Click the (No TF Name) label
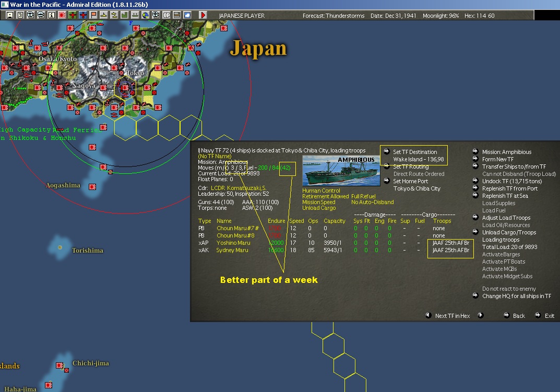 (x=215, y=156)
